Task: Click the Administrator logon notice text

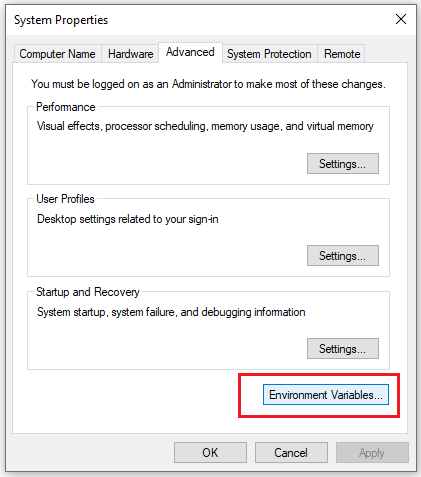Action: (x=208, y=84)
